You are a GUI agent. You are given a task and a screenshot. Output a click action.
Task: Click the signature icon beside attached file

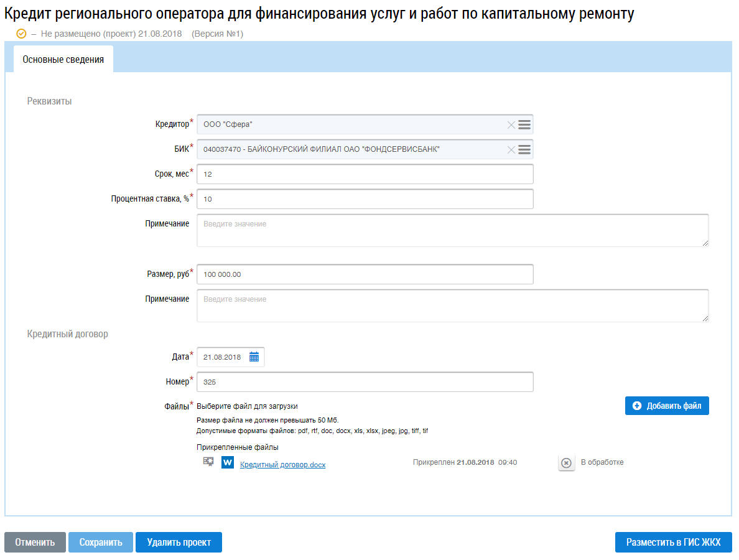(208, 462)
